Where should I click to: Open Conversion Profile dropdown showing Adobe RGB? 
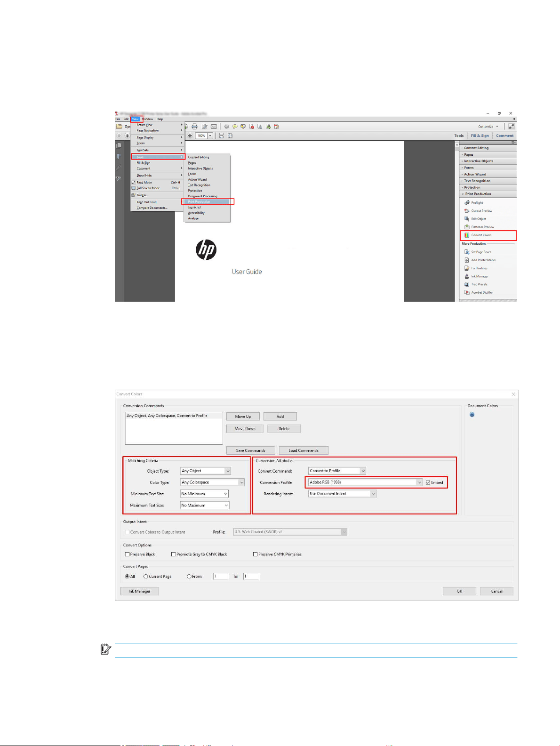[x=365, y=482]
